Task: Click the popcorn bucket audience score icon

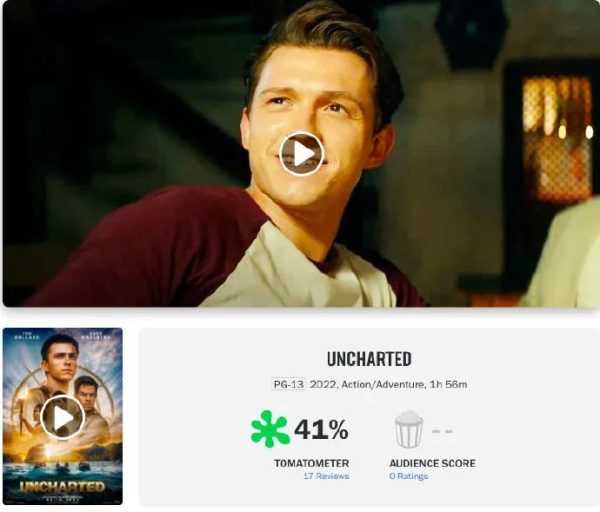Action: tap(409, 429)
